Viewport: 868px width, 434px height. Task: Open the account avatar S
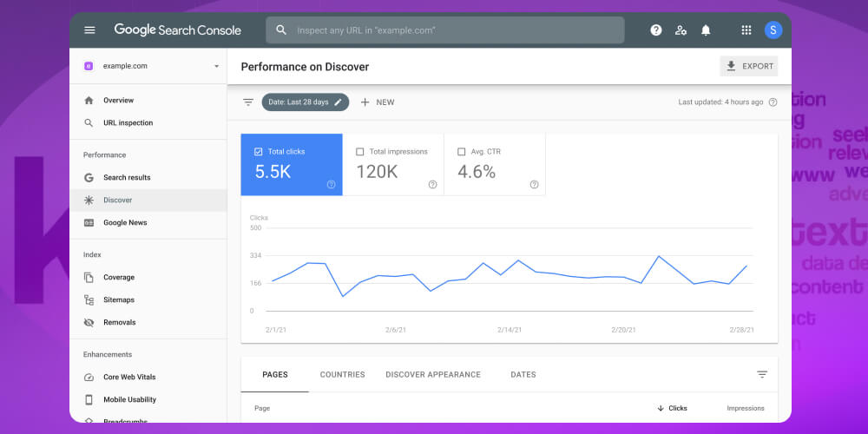pyautogui.click(x=773, y=30)
